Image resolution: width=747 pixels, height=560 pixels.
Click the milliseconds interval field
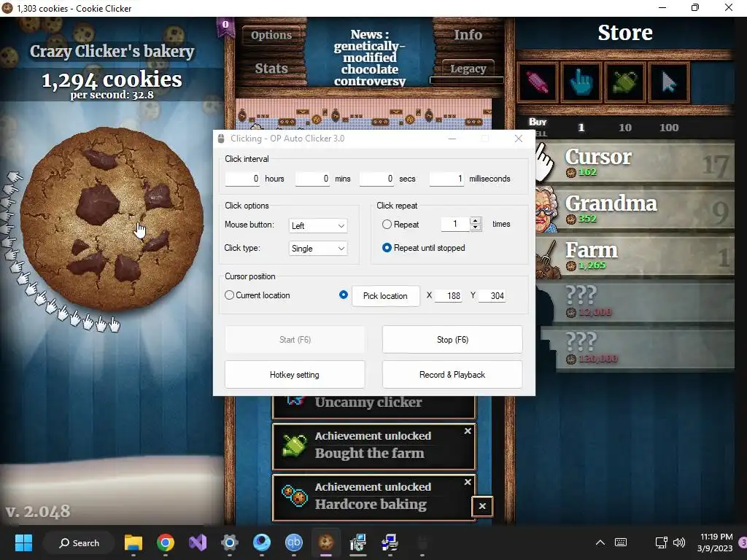click(447, 179)
